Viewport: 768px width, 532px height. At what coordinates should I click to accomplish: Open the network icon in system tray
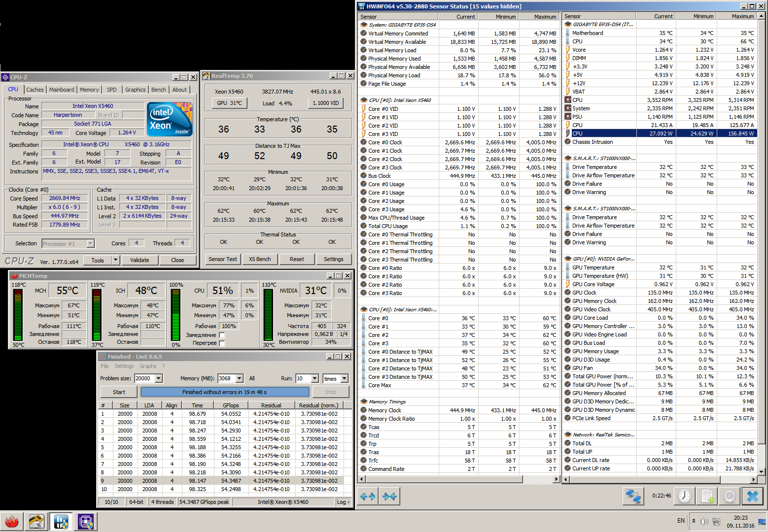point(716,521)
